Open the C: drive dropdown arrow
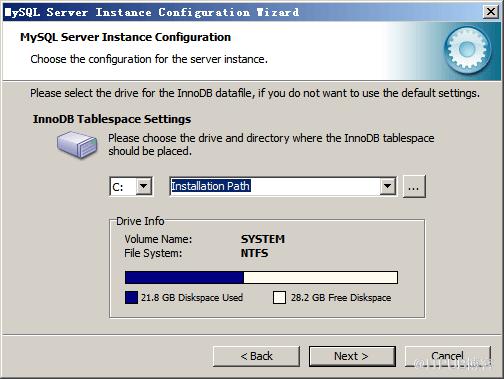Screen dimensions: 504x379 144,186
